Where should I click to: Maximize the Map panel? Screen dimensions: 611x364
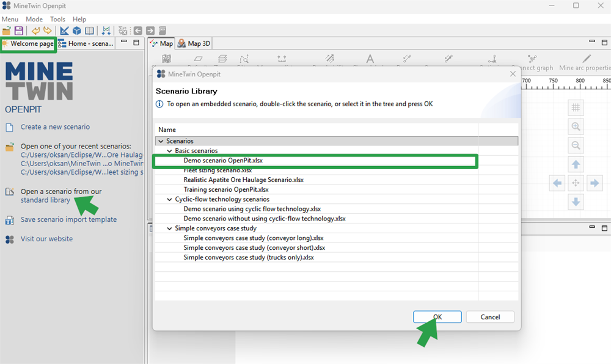tap(604, 42)
